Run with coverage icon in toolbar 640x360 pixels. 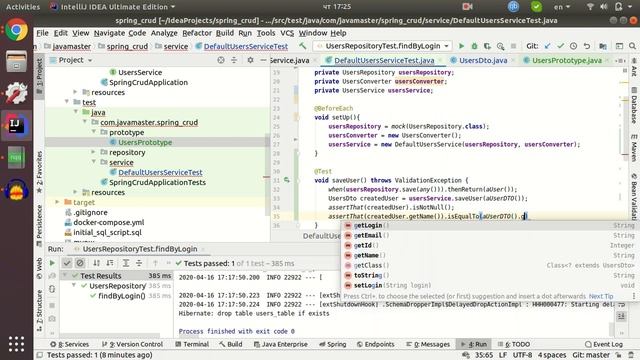tap(487, 46)
